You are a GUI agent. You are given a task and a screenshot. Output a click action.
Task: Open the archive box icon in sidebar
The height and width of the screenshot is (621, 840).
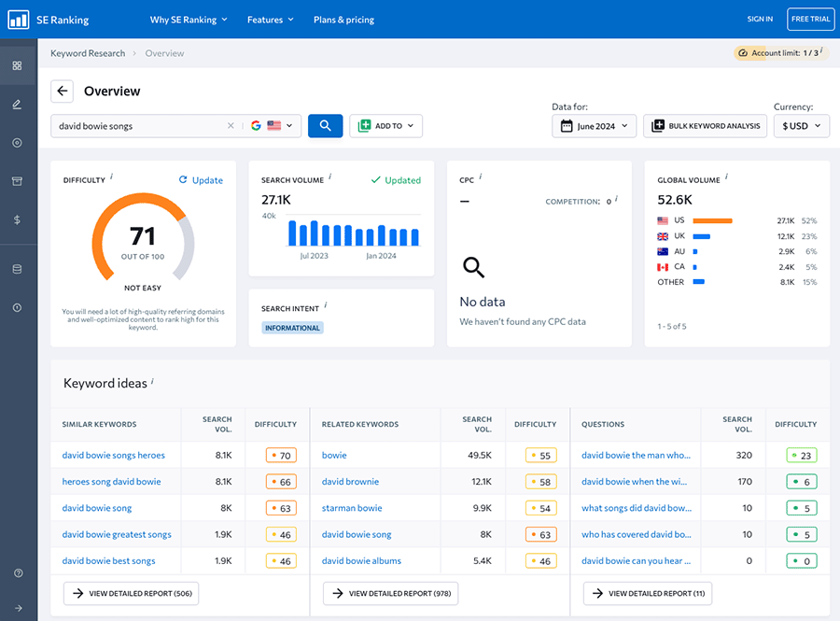click(x=17, y=181)
